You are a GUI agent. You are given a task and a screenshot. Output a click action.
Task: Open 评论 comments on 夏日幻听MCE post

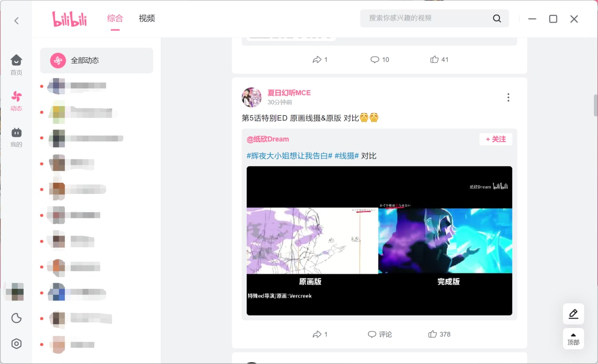pyautogui.click(x=380, y=334)
